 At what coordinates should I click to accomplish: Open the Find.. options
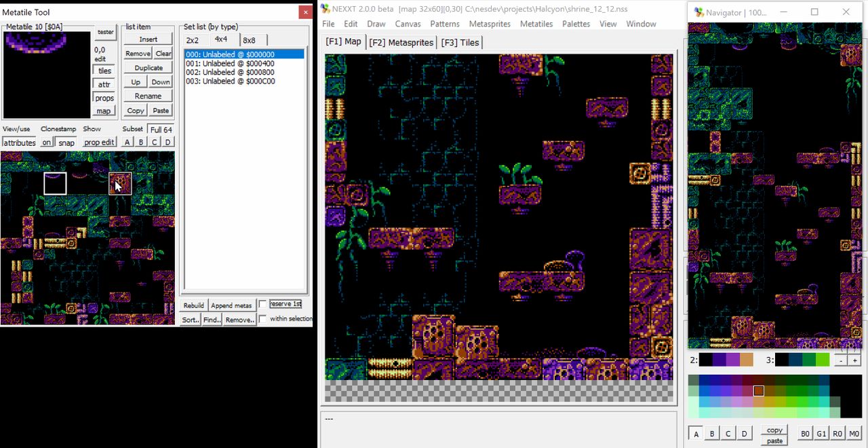(x=212, y=320)
